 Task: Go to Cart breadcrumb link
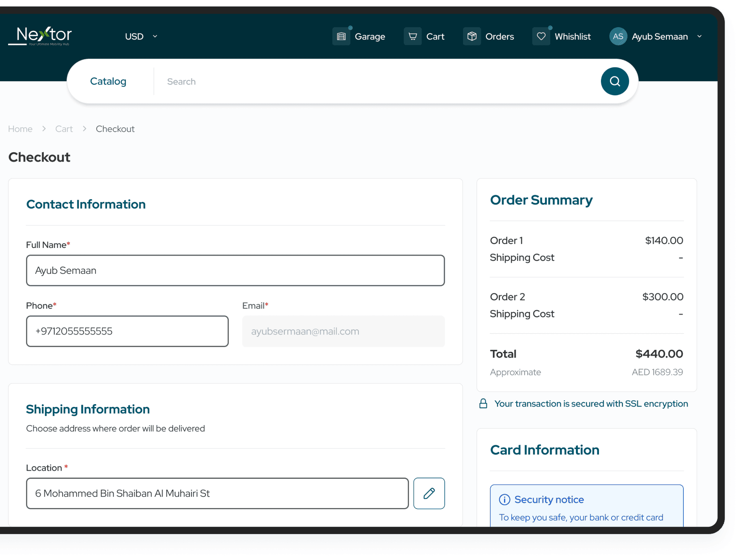click(64, 129)
